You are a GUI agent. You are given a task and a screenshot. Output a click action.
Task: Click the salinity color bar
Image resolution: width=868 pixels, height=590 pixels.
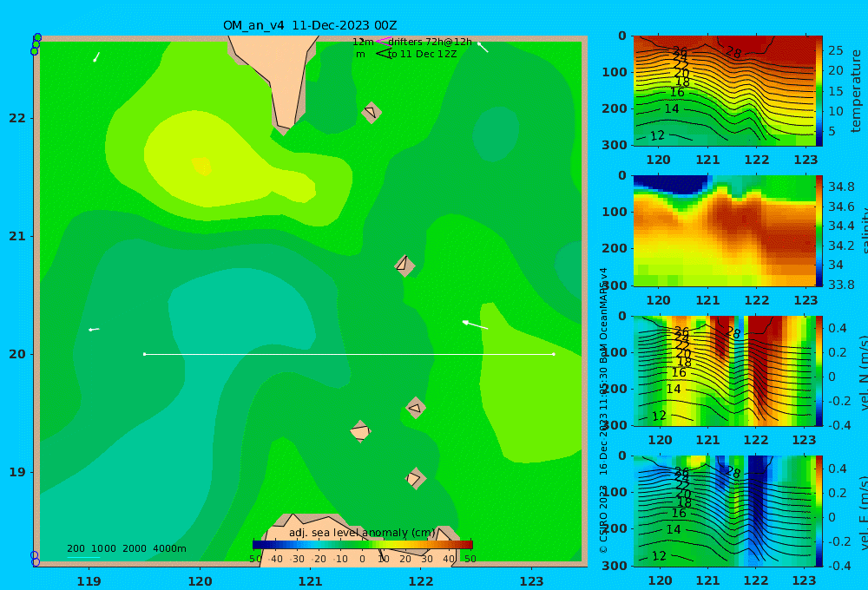[x=819, y=231]
